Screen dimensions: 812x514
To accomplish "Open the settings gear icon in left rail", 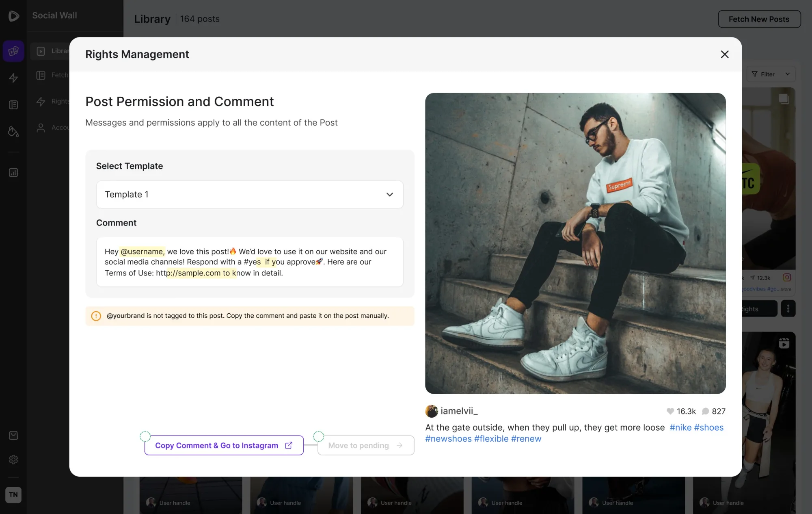I will tap(13, 460).
